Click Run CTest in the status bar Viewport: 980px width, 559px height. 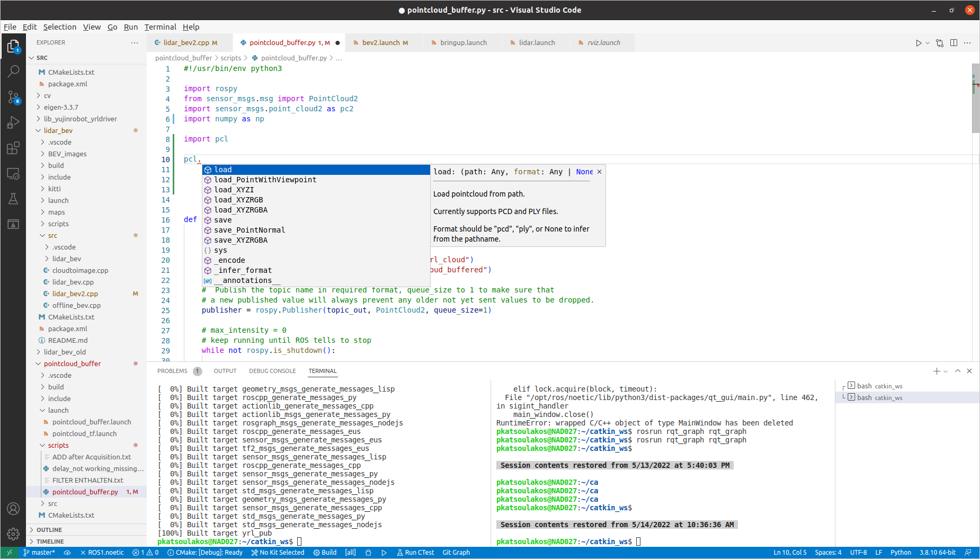pyautogui.click(x=415, y=552)
